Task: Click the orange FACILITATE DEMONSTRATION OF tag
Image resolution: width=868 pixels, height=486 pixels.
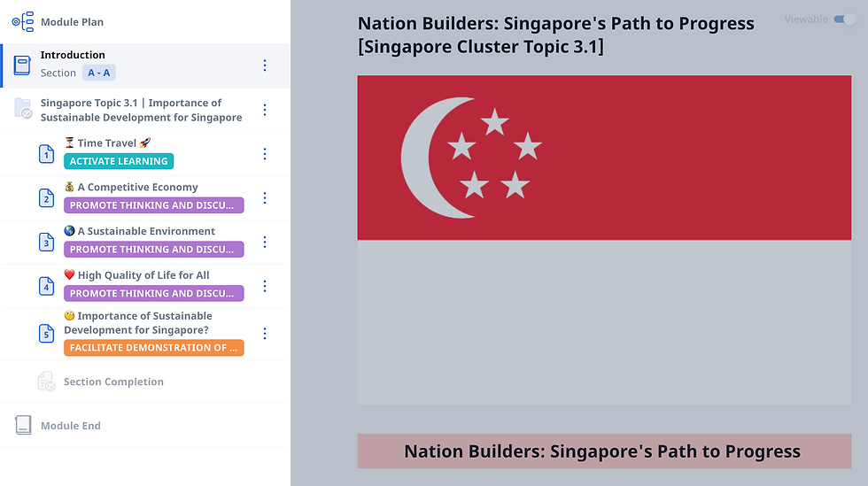Action: (x=154, y=348)
